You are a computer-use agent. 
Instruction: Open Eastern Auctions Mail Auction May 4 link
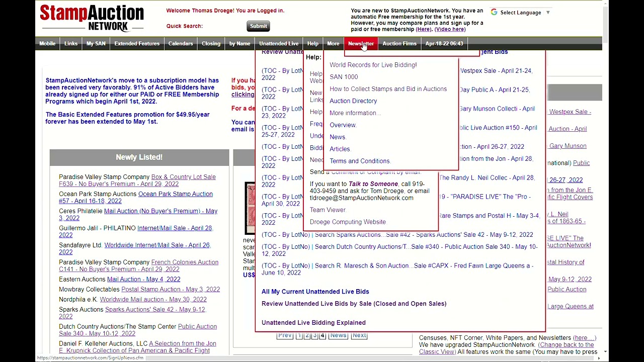click(x=143, y=280)
